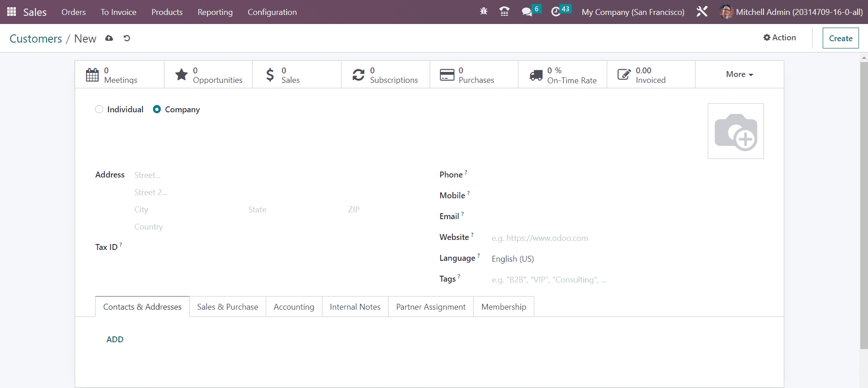Screen dimensions: 868x388
Task: Expand the More dropdown
Action: point(739,74)
